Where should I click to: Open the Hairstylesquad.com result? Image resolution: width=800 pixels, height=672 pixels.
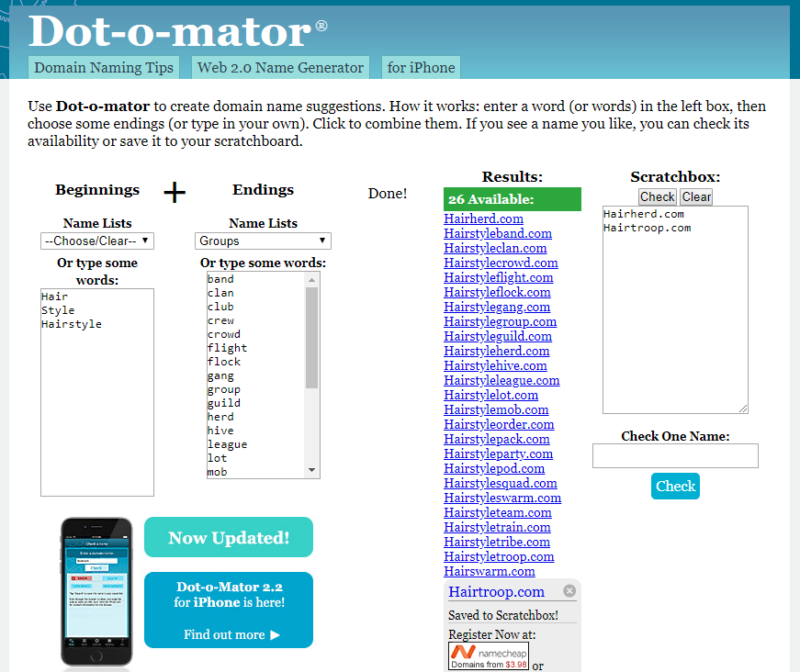coord(500,484)
